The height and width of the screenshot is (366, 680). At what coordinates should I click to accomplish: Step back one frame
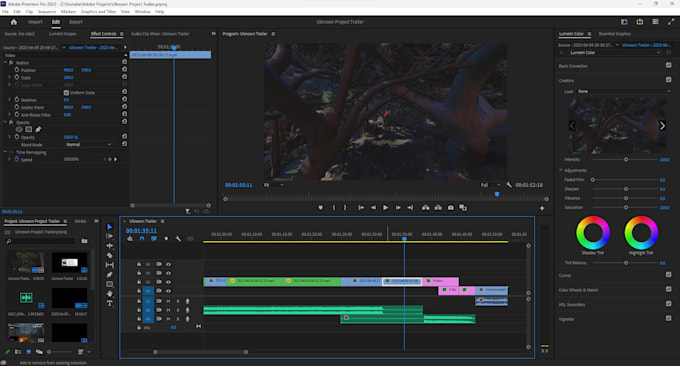click(373, 208)
